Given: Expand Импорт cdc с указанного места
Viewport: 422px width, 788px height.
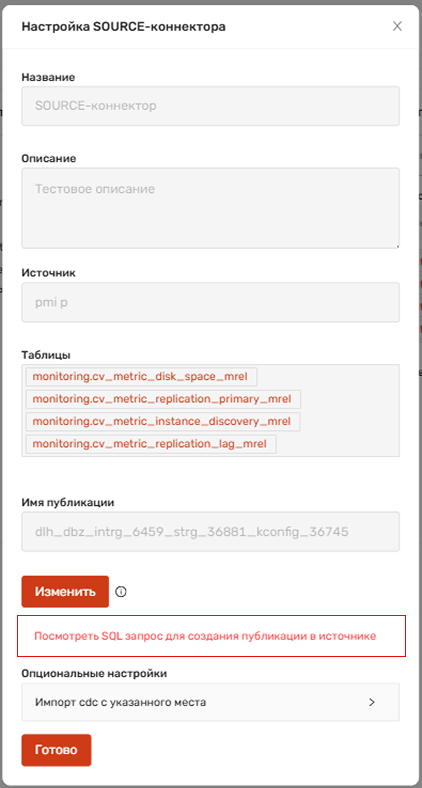Looking at the screenshot, I should (x=210, y=702).
